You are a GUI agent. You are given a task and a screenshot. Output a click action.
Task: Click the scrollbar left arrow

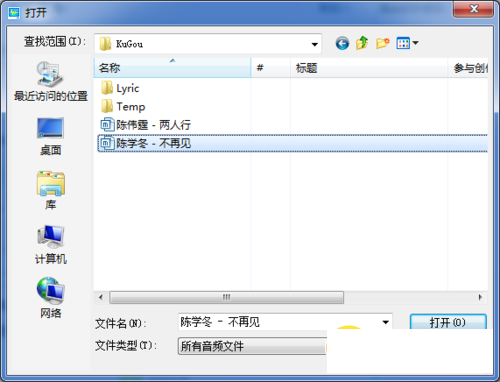click(101, 297)
